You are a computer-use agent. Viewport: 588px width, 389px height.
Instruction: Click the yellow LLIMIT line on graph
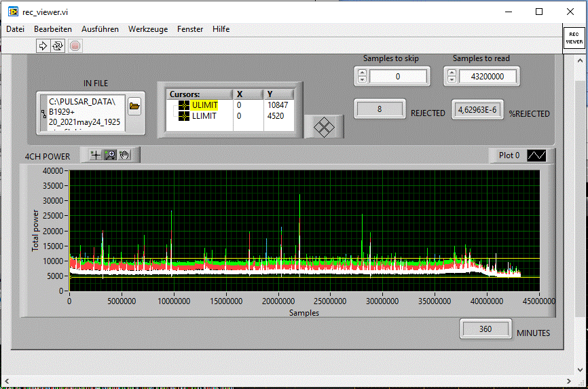[304, 277]
